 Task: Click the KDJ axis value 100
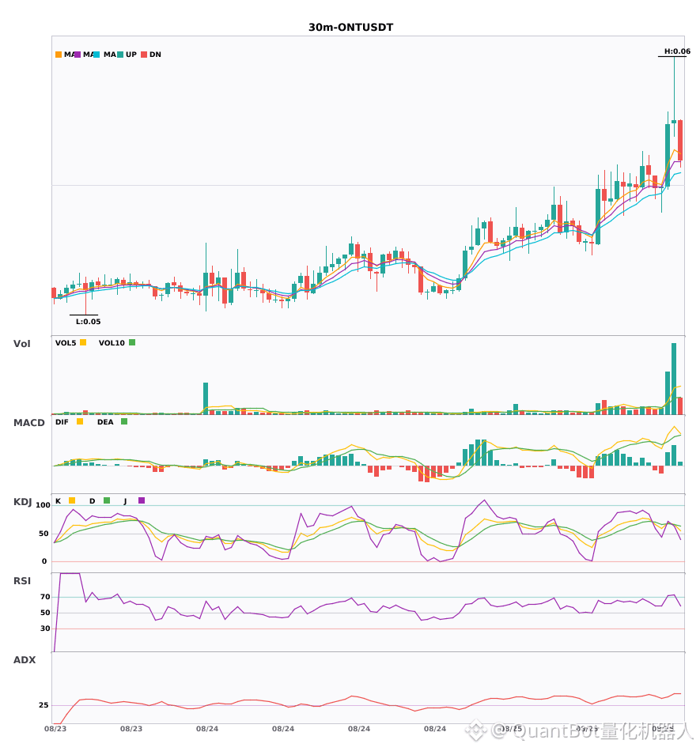pyautogui.click(x=43, y=505)
